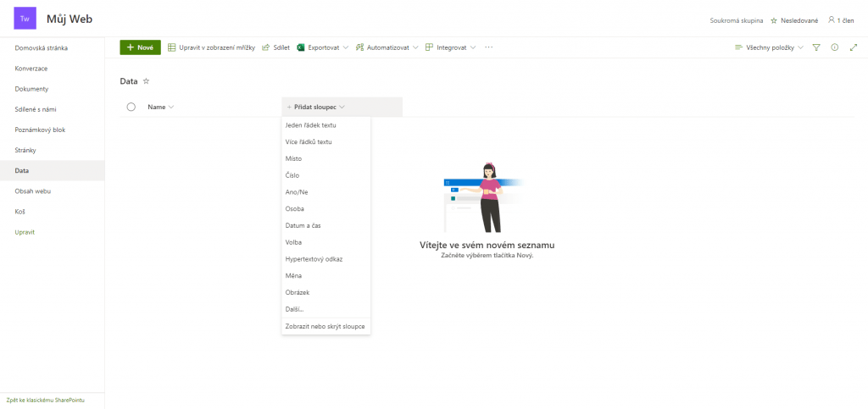Viewport: 868px width, 409px height.
Task: Choose Hypertextový odkaz from column menu
Action: click(x=314, y=258)
